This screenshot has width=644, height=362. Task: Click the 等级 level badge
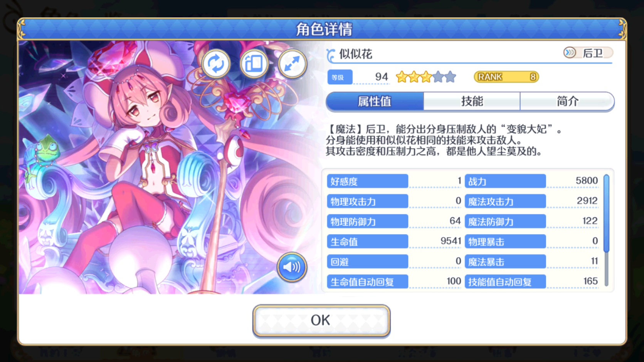pyautogui.click(x=340, y=77)
